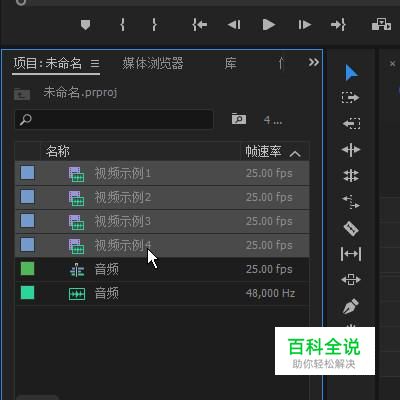400x400 pixels.
Task: Step back one frame
Action: coord(234,25)
